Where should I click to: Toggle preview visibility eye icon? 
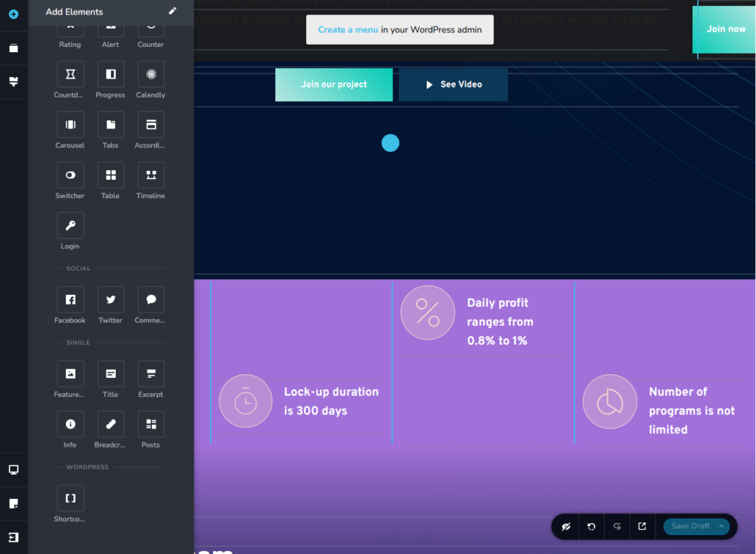pyautogui.click(x=565, y=527)
